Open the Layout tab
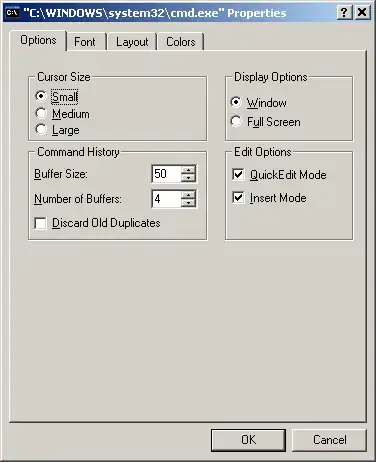376x462 pixels. click(x=132, y=42)
